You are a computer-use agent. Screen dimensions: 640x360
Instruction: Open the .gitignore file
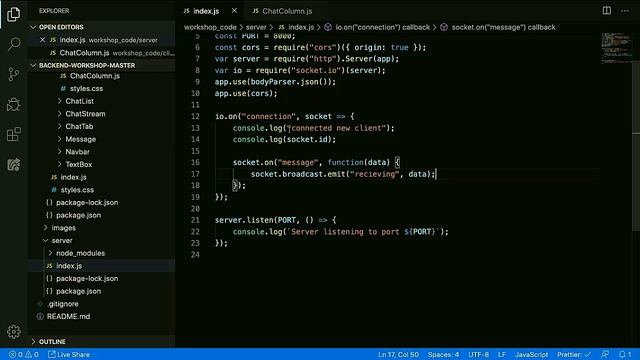click(63, 304)
